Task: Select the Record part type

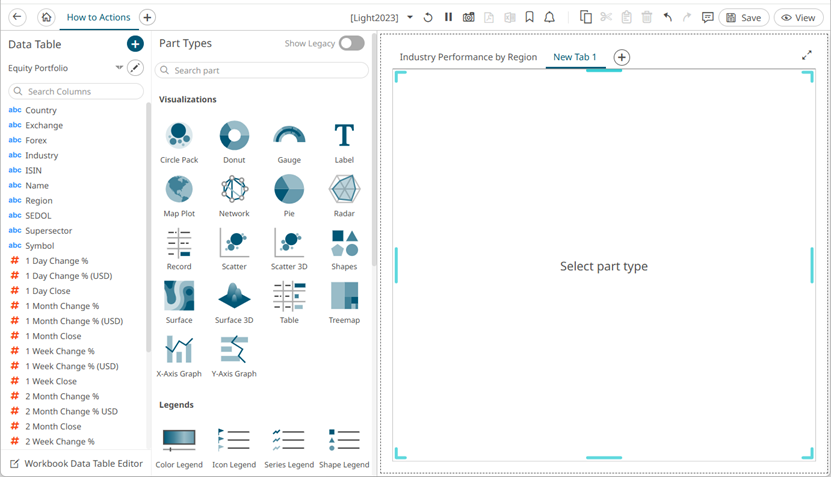Action: 179,249
